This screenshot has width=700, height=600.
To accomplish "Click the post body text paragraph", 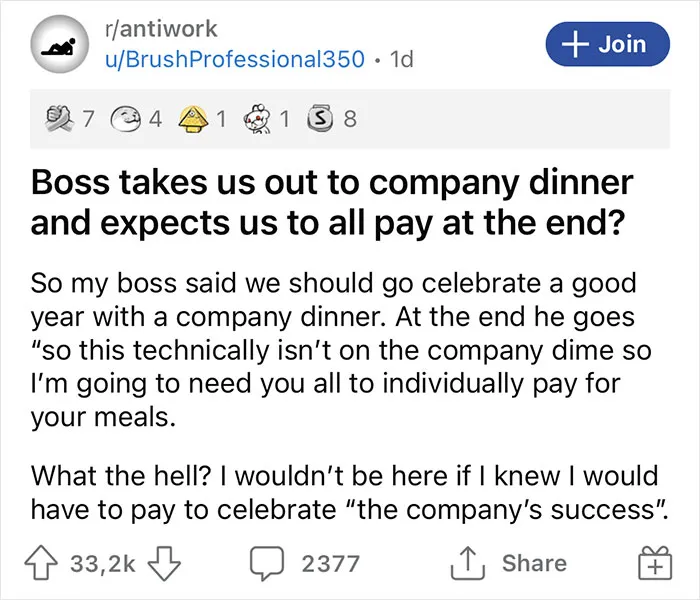I will click(x=341, y=350).
